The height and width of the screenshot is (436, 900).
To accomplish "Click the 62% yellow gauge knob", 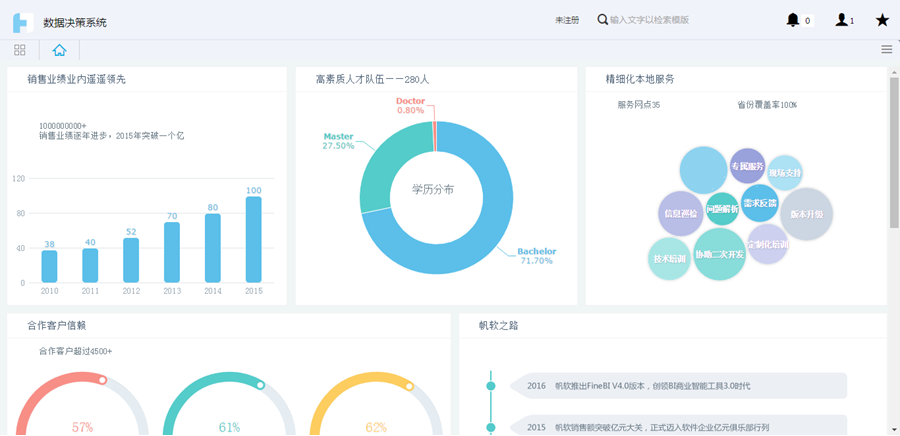I will click(x=409, y=386).
